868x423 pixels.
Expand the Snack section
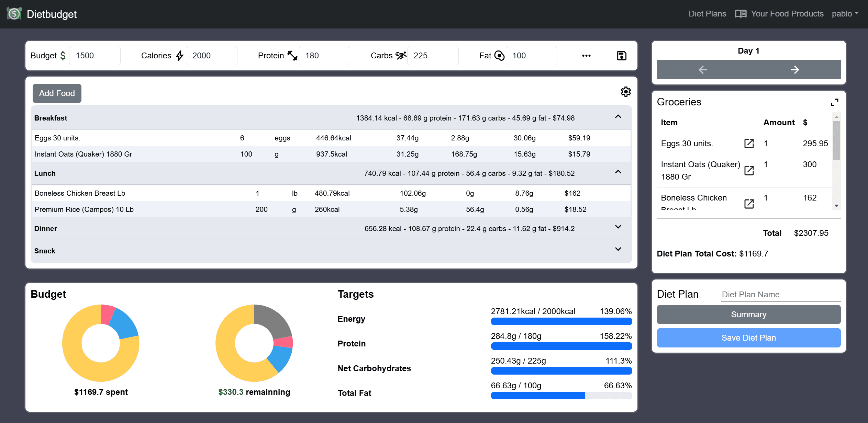618,249
